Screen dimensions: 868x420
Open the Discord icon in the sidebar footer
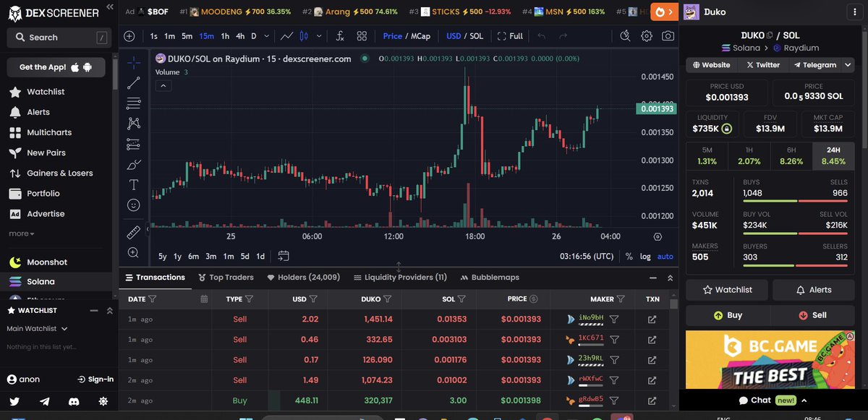pos(74,401)
